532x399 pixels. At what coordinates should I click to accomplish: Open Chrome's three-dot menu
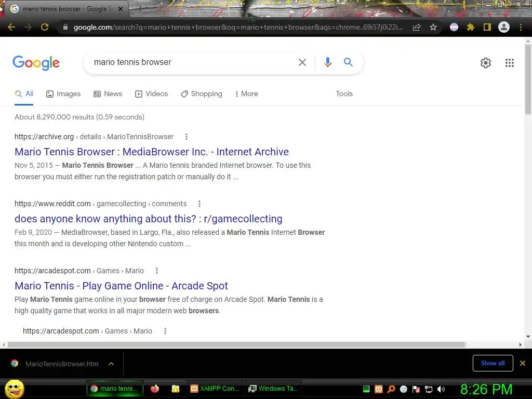[521, 27]
